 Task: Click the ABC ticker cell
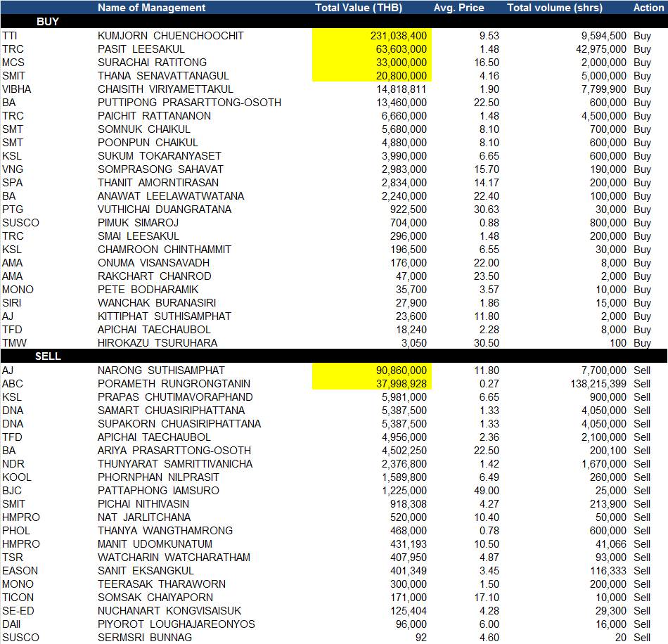pyautogui.click(x=13, y=384)
